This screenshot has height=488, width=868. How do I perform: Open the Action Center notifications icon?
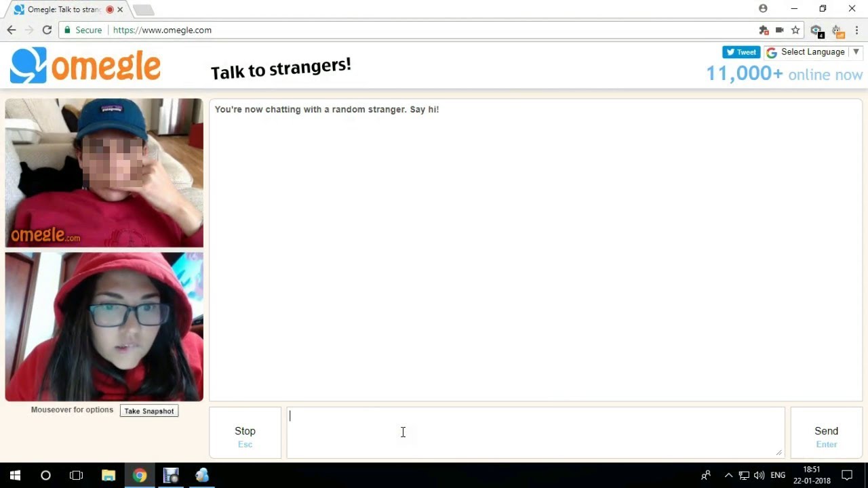[847, 475]
